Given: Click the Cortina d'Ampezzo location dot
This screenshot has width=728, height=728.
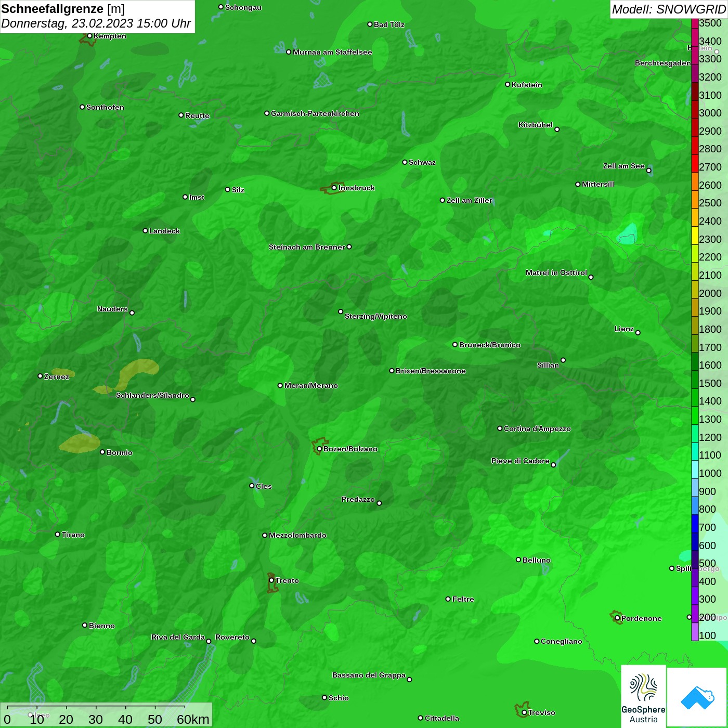Looking at the screenshot, I should coord(500,428).
